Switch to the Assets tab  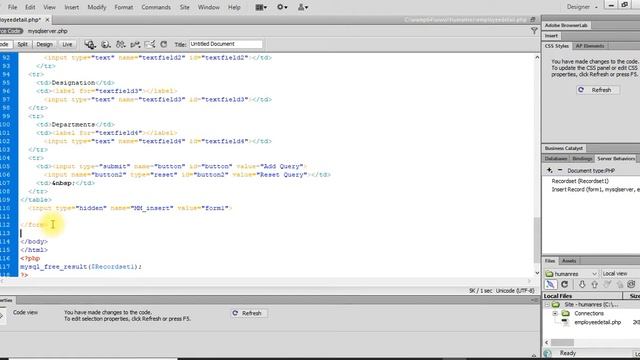pos(569,261)
